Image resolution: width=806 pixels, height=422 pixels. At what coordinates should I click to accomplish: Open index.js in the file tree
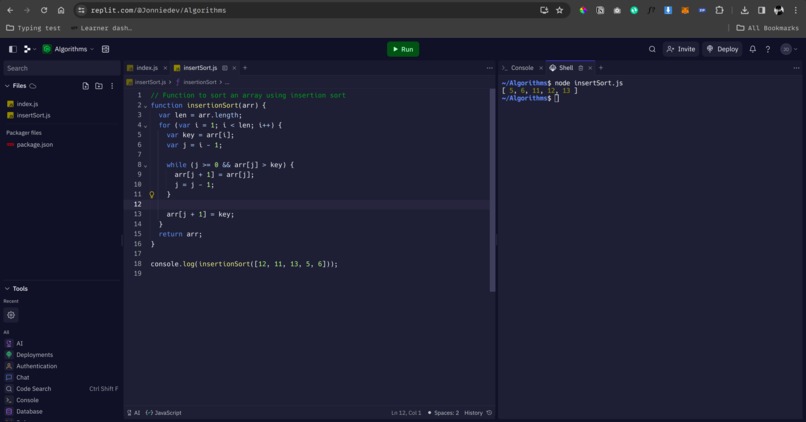[27, 104]
